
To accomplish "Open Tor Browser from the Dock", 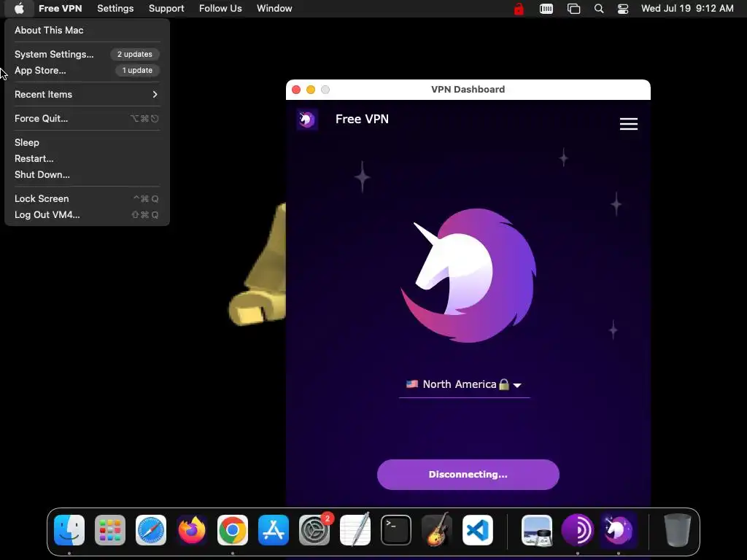I will pos(578,530).
